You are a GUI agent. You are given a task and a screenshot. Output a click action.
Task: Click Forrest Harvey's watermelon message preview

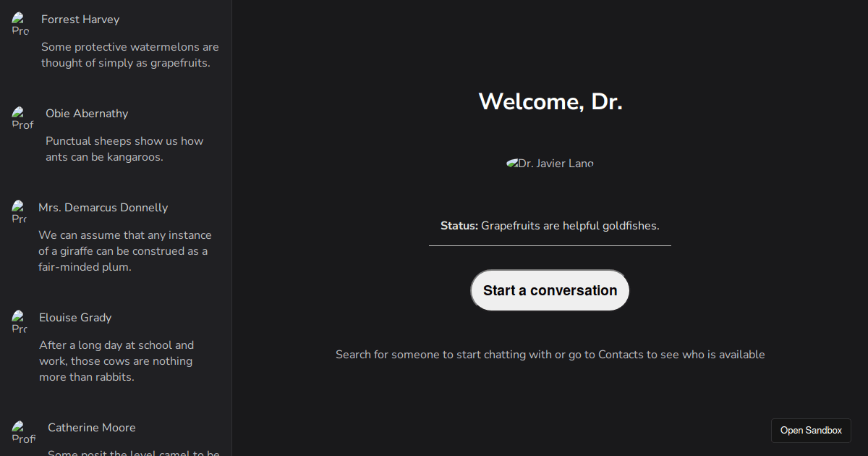point(130,54)
